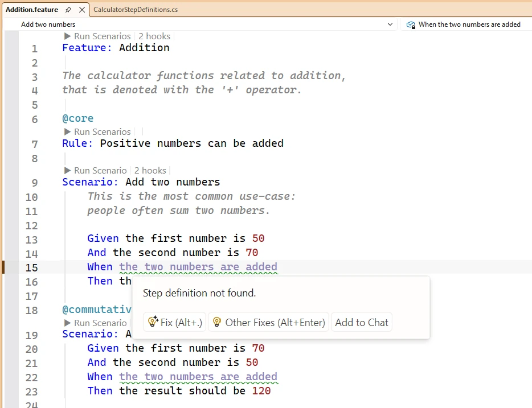Click description text 'The calculator functions related to addition,'
This screenshot has width=532, height=408.
tap(204, 76)
